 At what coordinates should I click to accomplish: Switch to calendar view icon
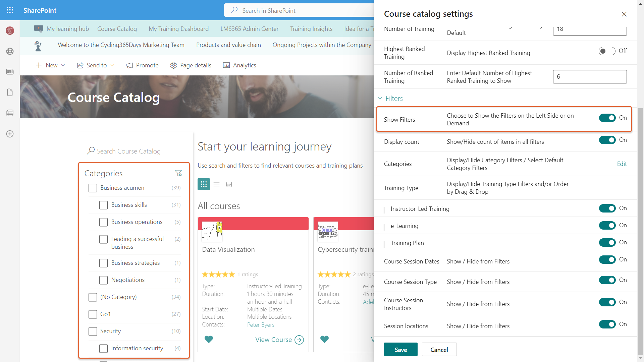click(229, 184)
